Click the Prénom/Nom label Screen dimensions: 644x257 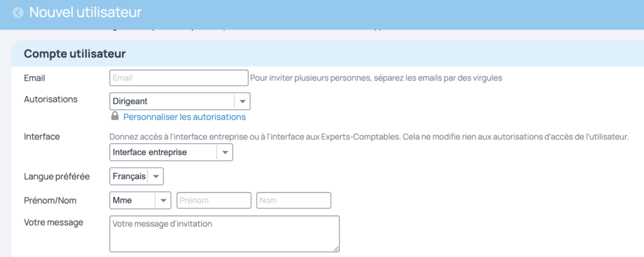pyautogui.click(x=50, y=200)
